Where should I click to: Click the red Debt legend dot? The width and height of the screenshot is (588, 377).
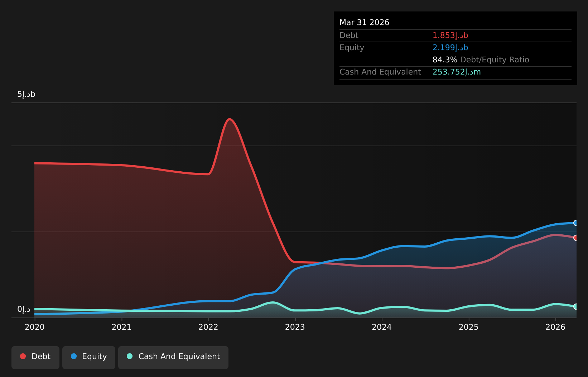[23, 356]
